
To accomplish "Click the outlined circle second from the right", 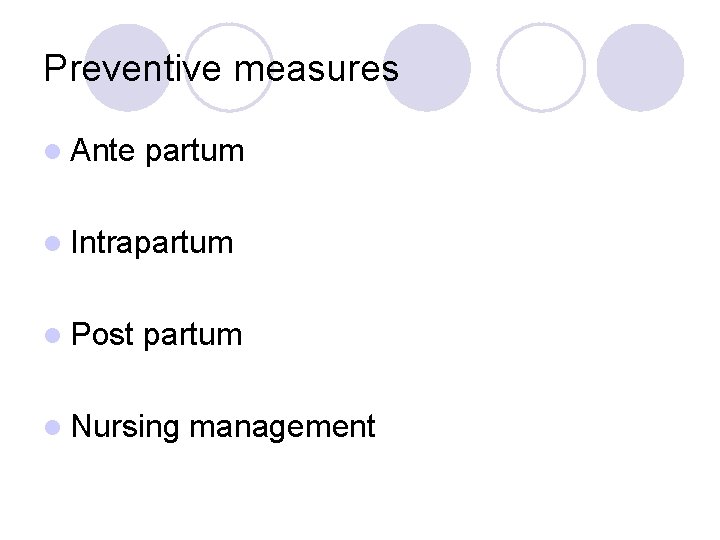I will 541,67.
